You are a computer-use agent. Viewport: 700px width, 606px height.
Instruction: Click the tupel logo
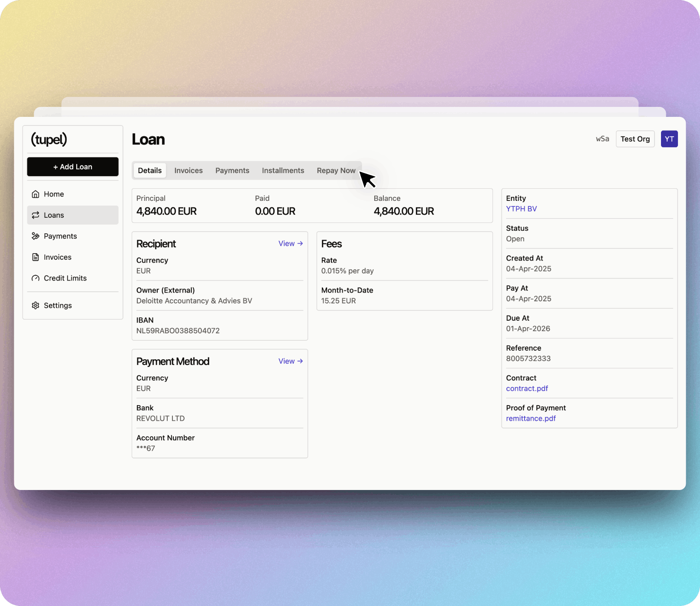pos(49,139)
